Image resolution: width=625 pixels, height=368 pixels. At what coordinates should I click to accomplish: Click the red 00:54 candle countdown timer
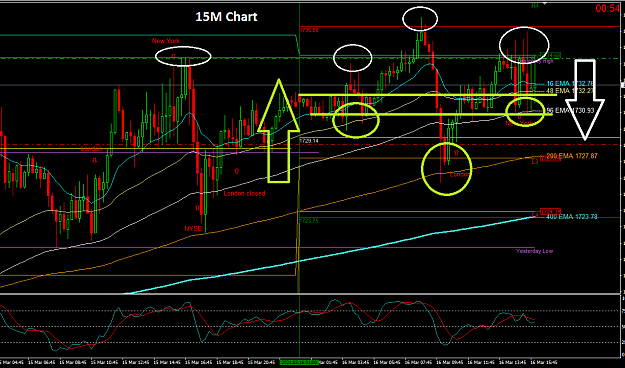(x=607, y=8)
